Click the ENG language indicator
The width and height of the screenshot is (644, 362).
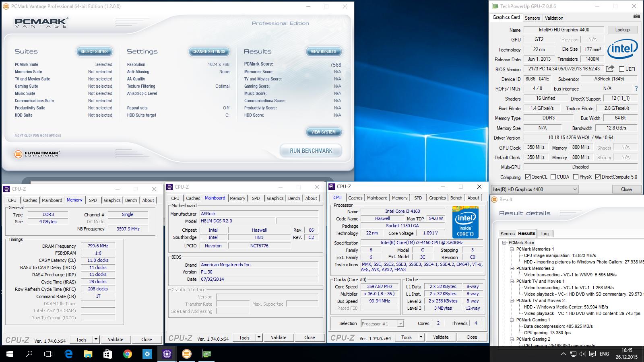tap(604, 354)
